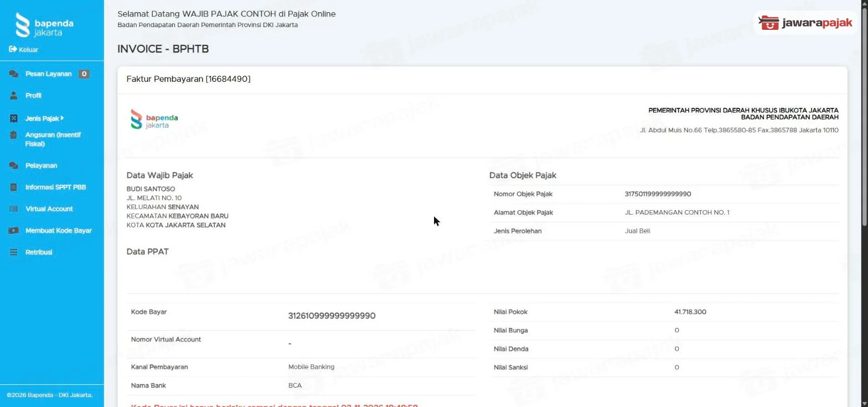Open Informasi SPPT PBB page

55,187
